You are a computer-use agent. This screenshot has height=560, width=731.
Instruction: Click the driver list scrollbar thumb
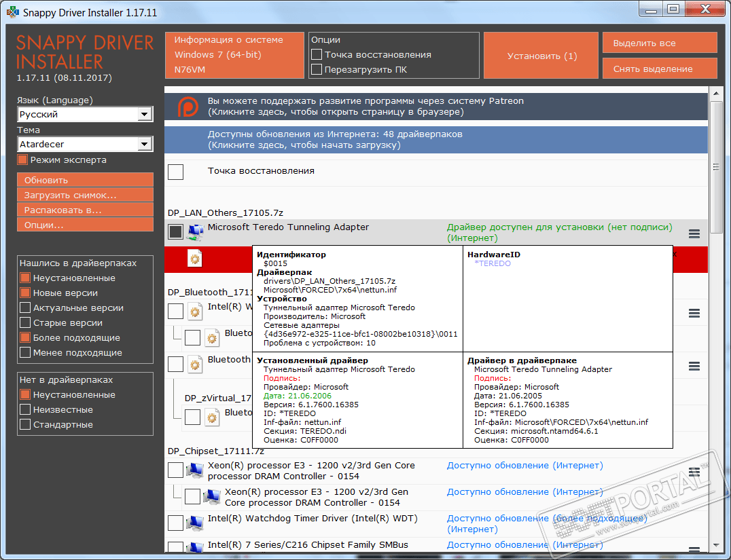(716, 167)
